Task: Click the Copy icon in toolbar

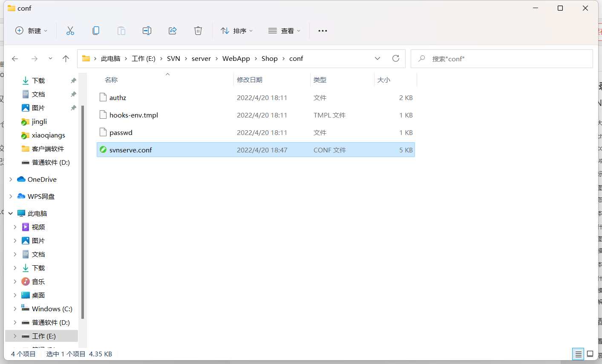Action: pyautogui.click(x=96, y=31)
